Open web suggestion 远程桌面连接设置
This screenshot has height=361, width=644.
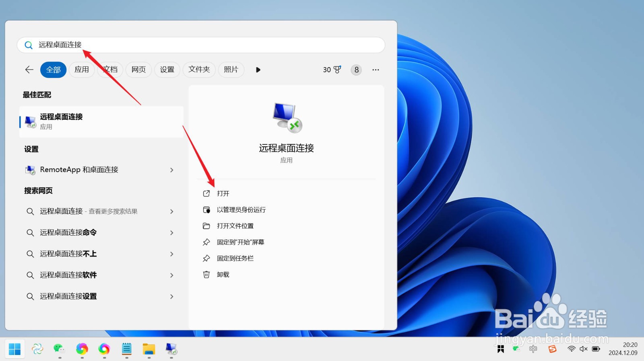click(x=101, y=297)
